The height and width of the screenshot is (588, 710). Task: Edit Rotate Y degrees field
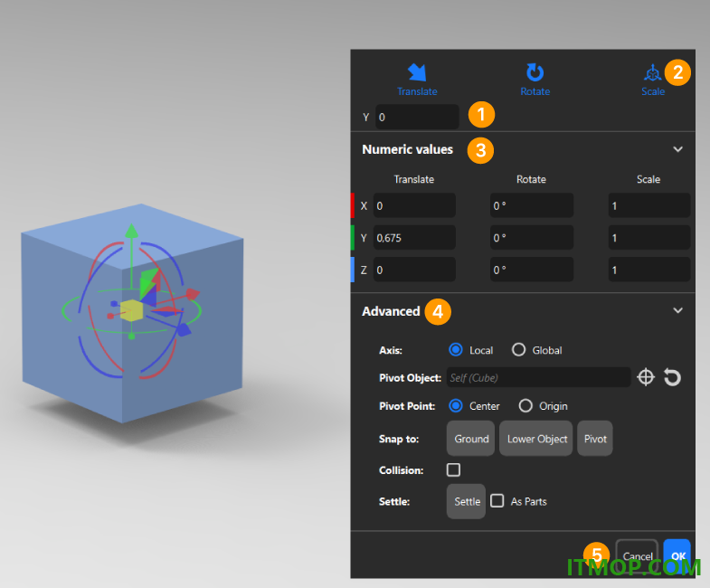tap(532, 237)
